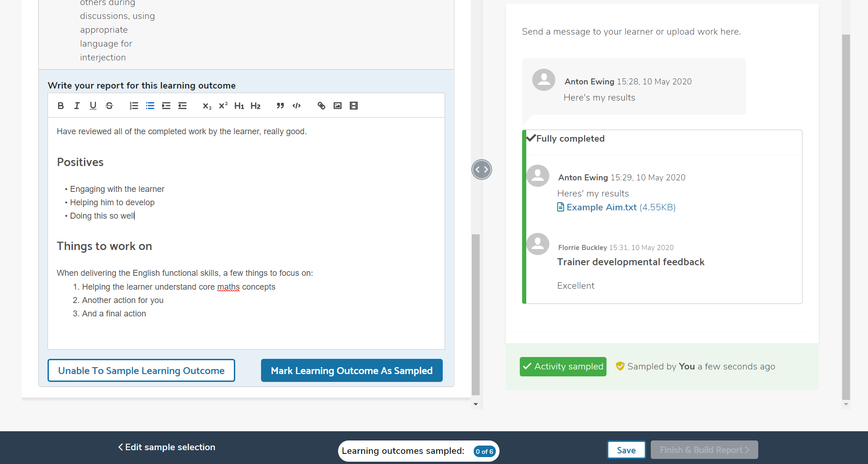
Task: Click the right panel scroll down arrow
Action: 846,405
